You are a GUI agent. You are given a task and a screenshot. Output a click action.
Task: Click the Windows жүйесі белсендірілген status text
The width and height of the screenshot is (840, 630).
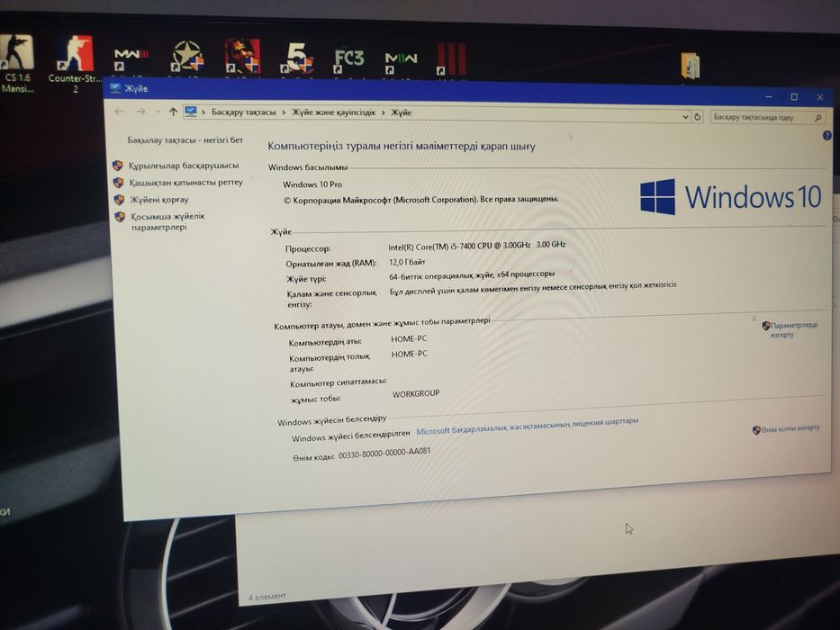point(351,436)
